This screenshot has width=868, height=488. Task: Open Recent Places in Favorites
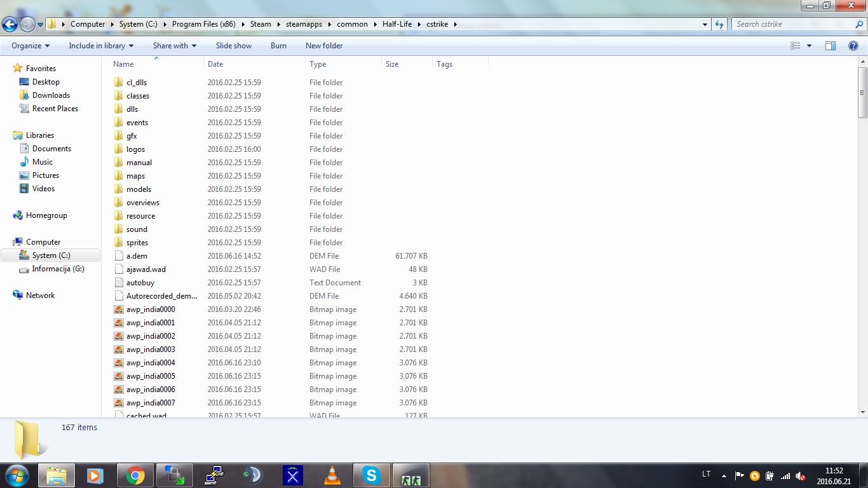click(55, 109)
